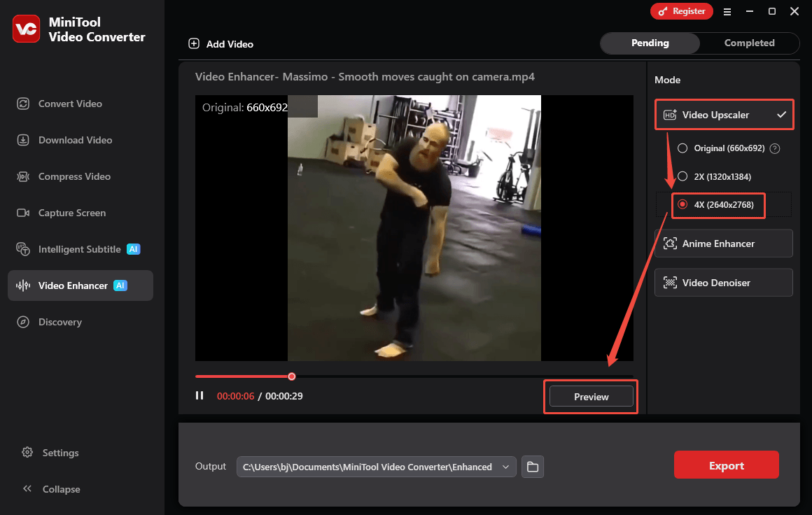
Task: Open Download Video from the sidebar
Action: (x=80, y=140)
